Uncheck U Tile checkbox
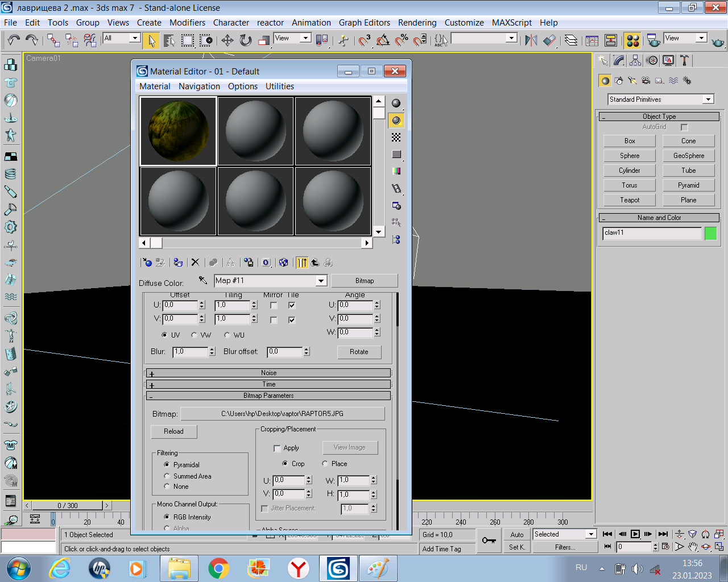 coord(292,305)
